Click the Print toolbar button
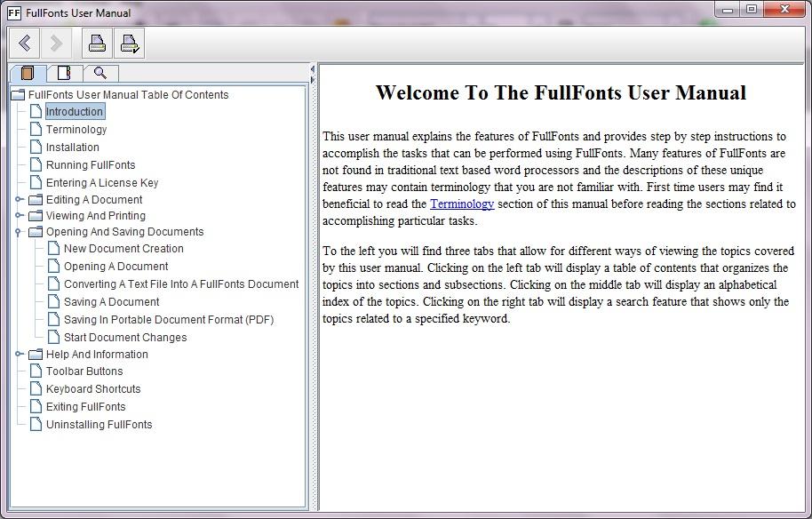This screenshot has width=812, height=519. [98, 43]
